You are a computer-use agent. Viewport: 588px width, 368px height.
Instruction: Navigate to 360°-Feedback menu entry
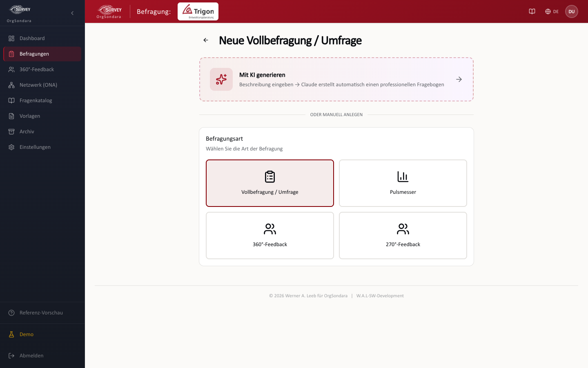click(42, 70)
